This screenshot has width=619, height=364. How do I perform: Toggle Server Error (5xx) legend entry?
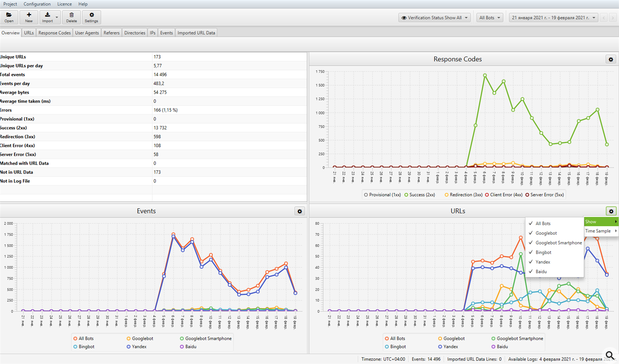pos(544,195)
